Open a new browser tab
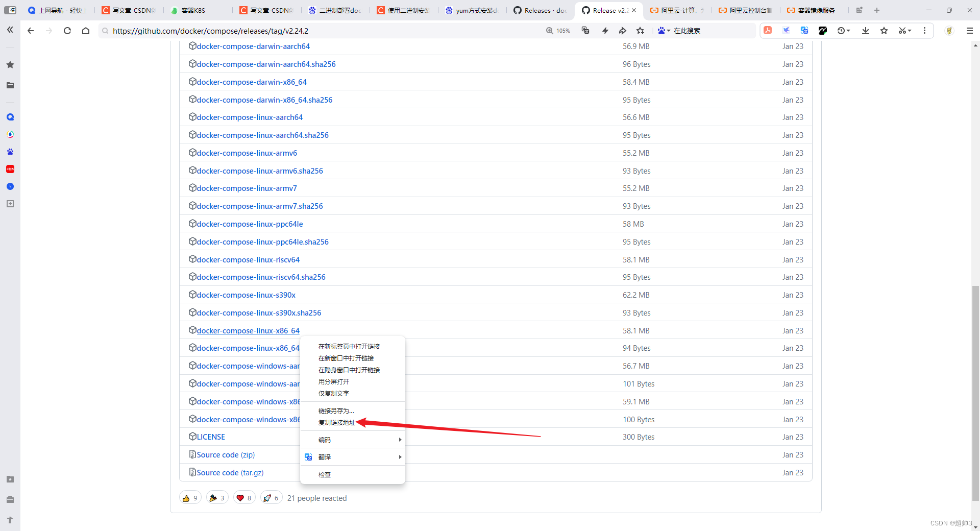The image size is (980, 531). (877, 10)
